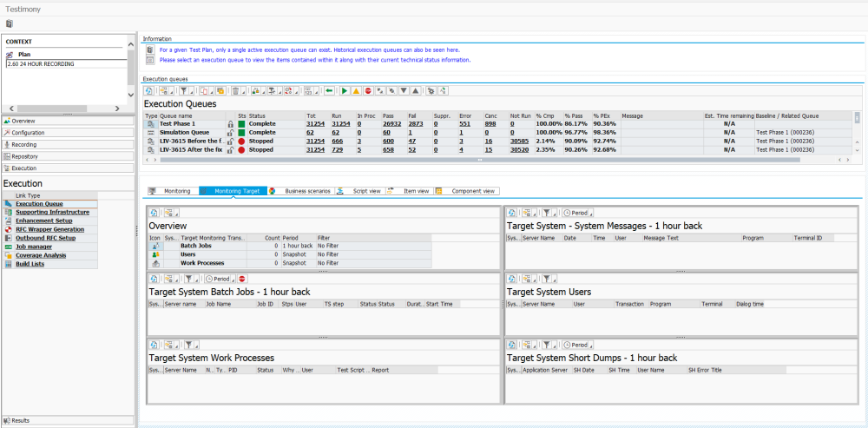The image size is (868, 428).
Task: Toggle lock icon for LIV-3615 After the fix
Action: tap(230, 150)
